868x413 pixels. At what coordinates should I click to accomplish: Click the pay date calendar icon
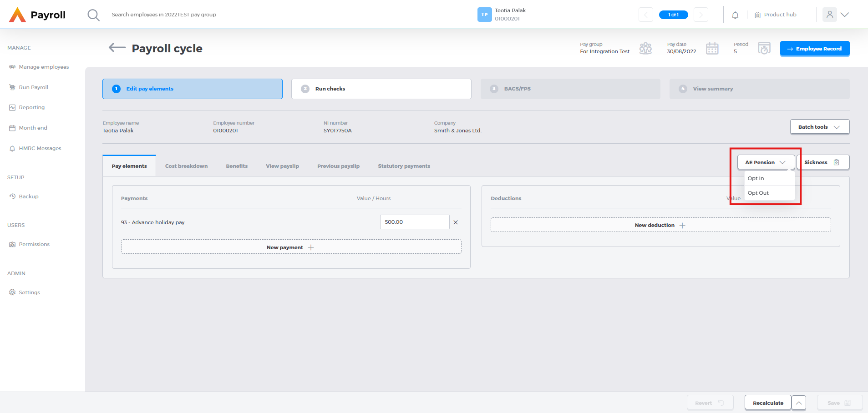pos(712,48)
